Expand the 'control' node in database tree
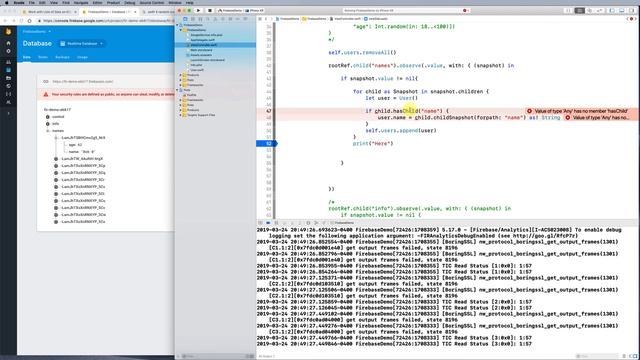This screenshot has width=640, height=360. (x=48, y=117)
